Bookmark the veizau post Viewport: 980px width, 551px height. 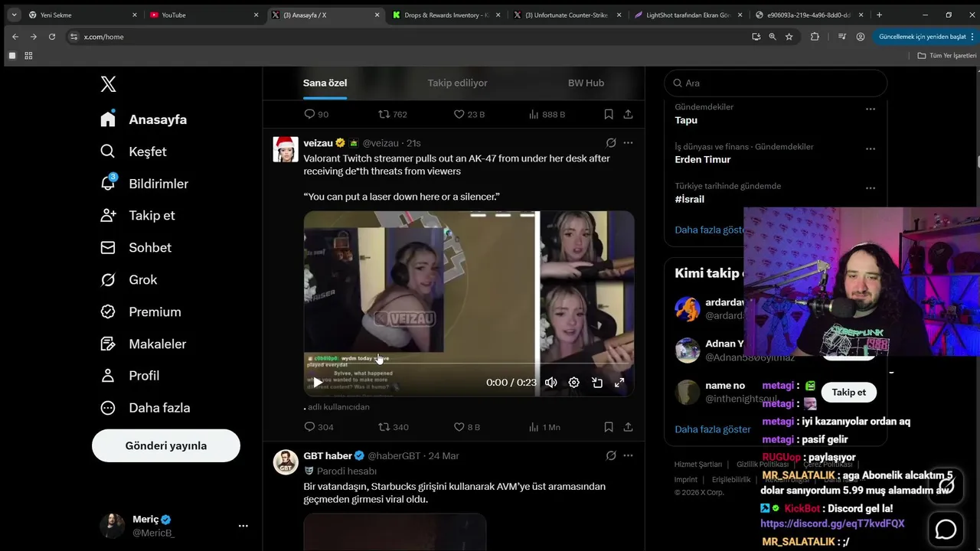[x=609, y=427]
